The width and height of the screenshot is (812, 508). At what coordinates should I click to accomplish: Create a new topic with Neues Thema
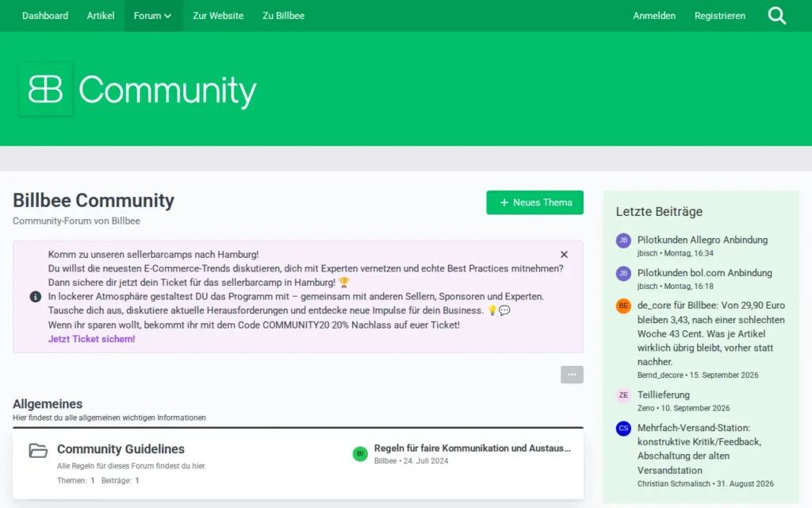coord(534,202)
